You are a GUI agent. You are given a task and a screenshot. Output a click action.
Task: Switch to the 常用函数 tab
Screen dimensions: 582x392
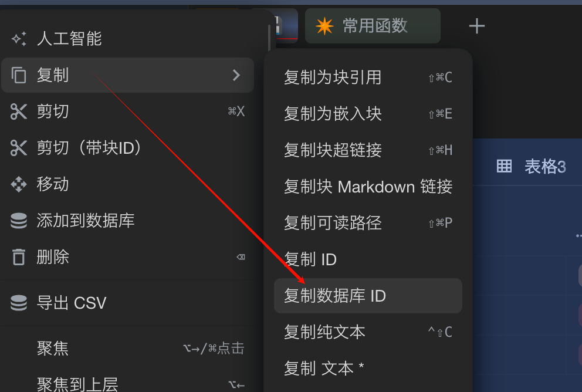pos(373,26)
